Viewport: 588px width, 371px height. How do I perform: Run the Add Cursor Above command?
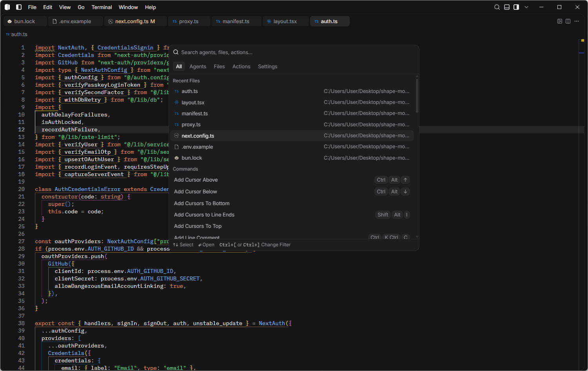292,180
